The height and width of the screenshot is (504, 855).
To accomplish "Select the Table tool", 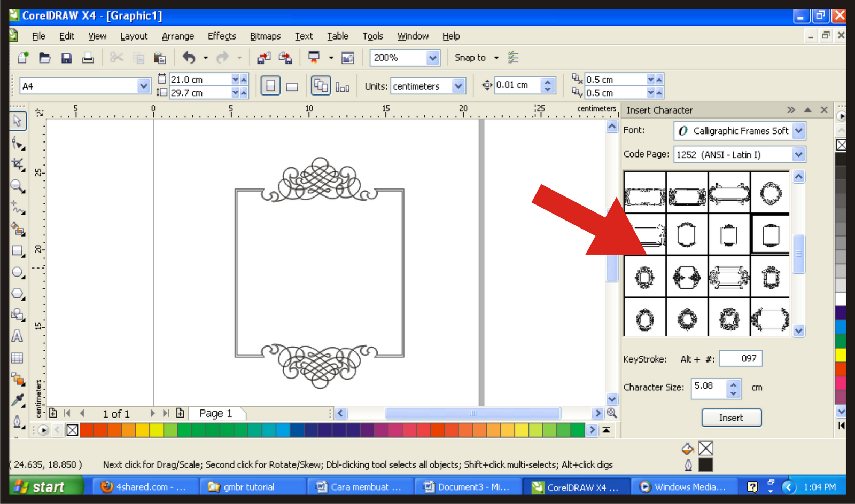I will tap(18, 358).
